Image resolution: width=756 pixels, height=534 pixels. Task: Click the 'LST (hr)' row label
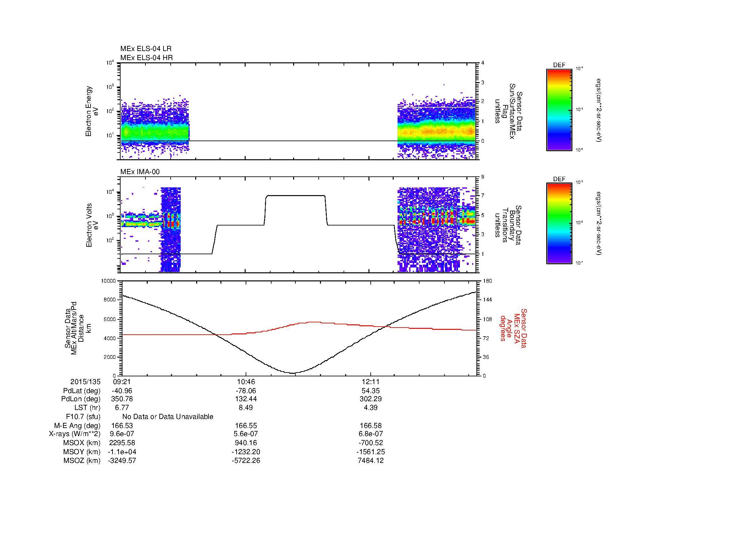coord(87,408)
